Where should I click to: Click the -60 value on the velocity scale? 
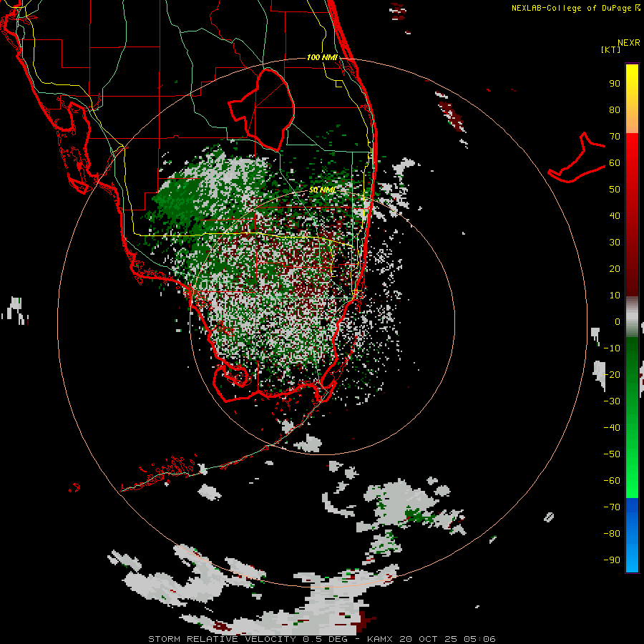(612, 481)
